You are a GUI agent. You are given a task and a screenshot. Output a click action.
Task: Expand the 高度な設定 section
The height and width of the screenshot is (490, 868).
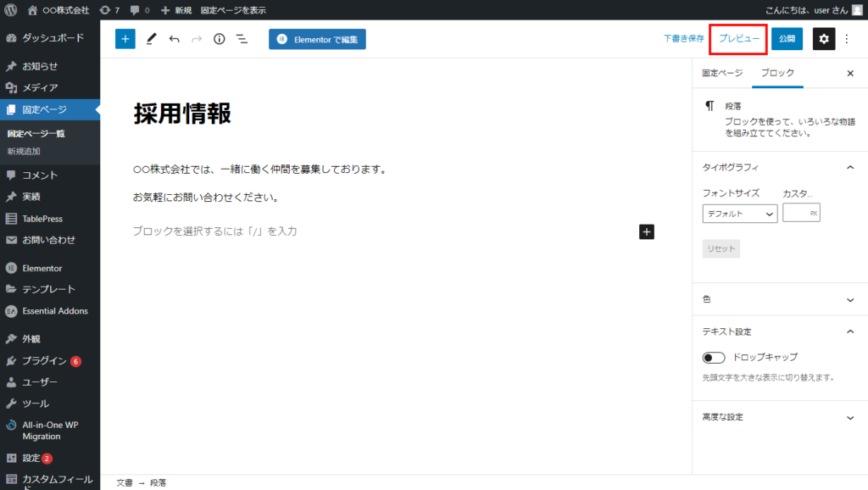[850, 418]
